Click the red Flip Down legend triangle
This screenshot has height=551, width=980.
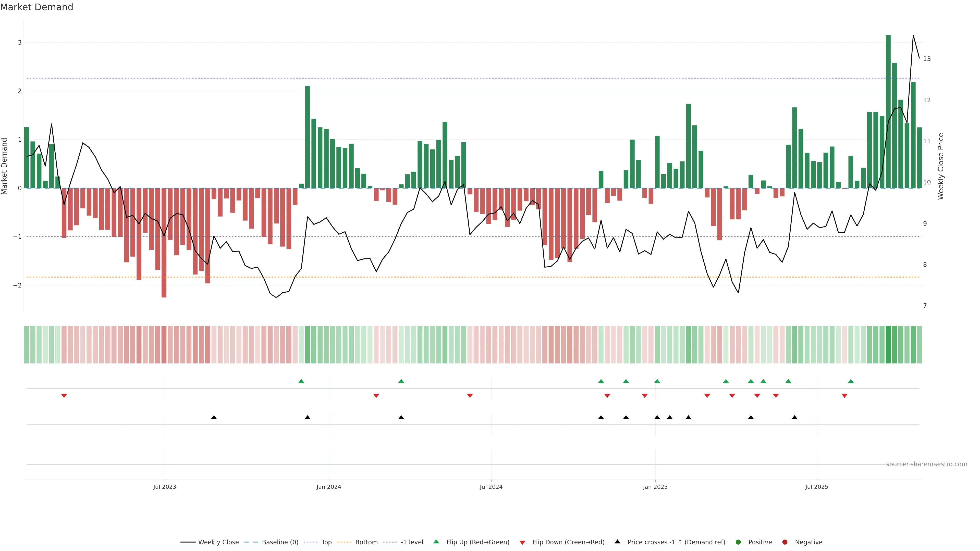point(522,543)
